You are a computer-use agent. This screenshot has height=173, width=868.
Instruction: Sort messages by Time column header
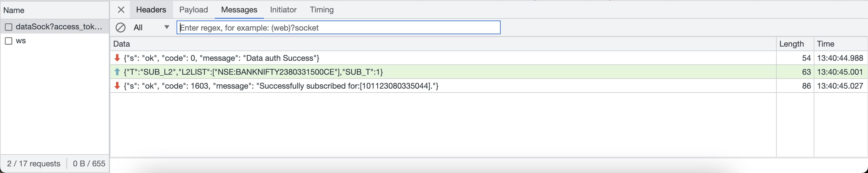(840, 44)
